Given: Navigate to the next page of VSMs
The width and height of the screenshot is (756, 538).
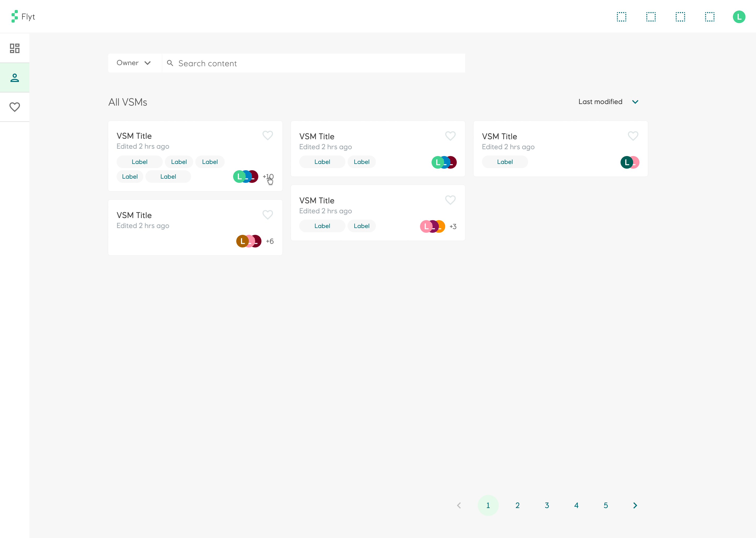Looking at the screenshot, I should click(635, 505).
